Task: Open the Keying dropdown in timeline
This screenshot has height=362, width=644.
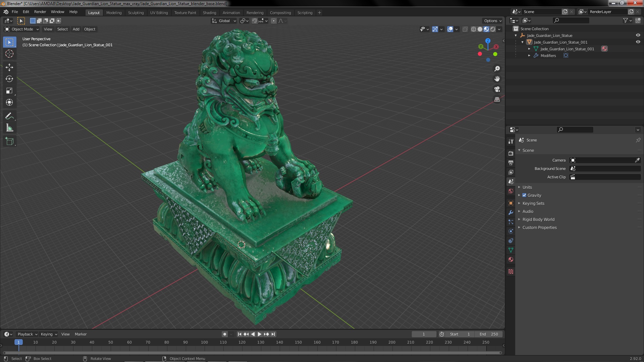Action: tap(49, 334)
